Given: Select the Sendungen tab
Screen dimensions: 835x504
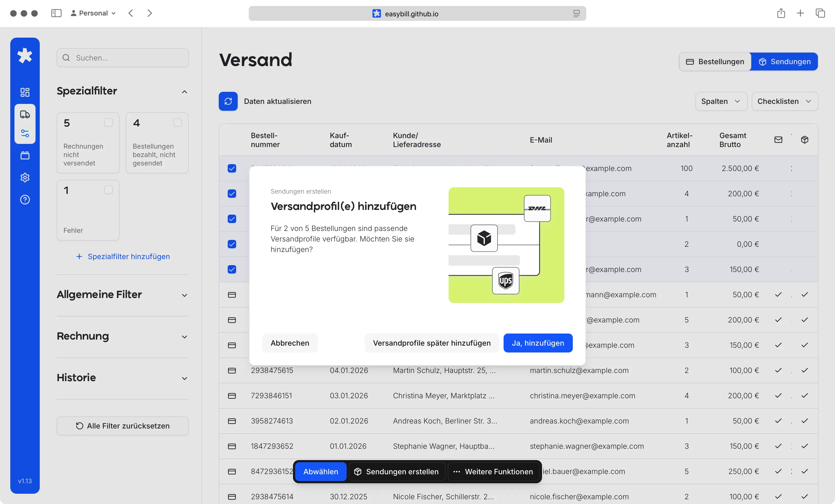Looking at the screenshot, I should pos(784,62).
